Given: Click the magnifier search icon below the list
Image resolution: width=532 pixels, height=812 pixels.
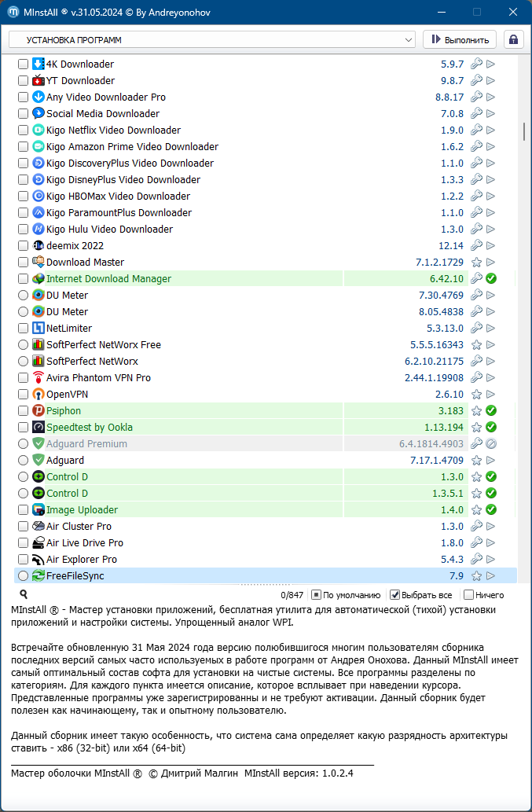Looking at the screenshot, I should 24,594.
